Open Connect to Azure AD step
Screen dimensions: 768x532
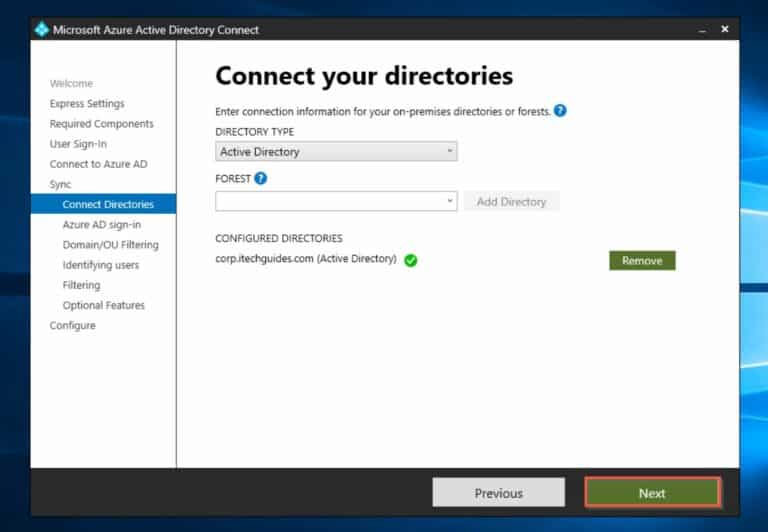click(x=98, y=164)
